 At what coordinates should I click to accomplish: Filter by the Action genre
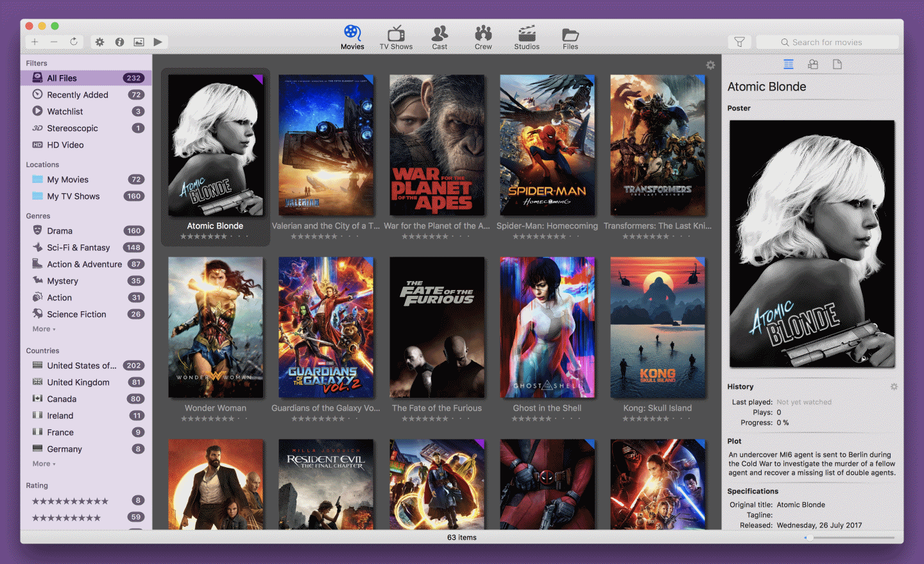point(86,297)
